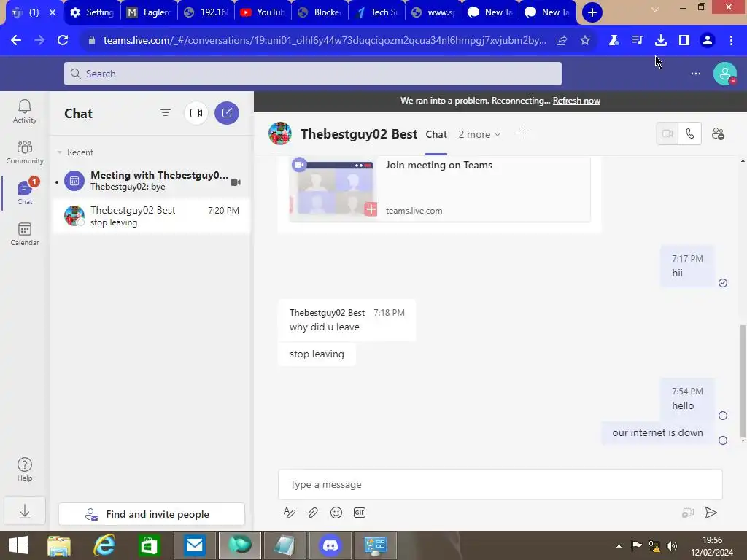The height and width of the screenshot is (560, 747).
Task: Open the Mail app from taskbar
Action: (x=194, y=545)
